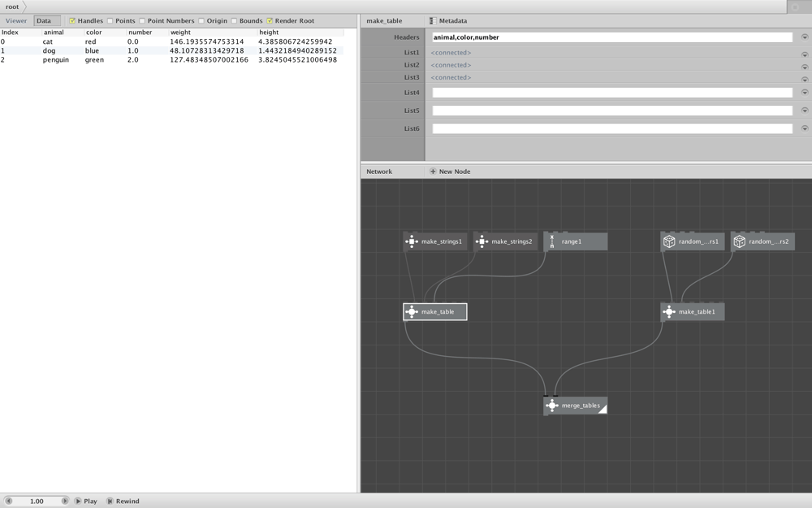This screenshot has height=508, width=812.
Task: Click the Metadata label
Action: point(453,21)
